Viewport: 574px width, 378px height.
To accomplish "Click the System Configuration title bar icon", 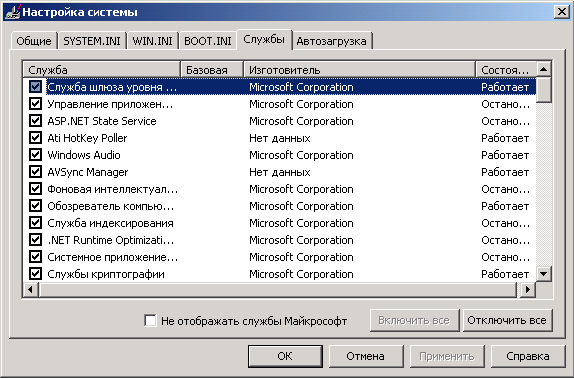I will pyautogui.click(x=12, y=12).
